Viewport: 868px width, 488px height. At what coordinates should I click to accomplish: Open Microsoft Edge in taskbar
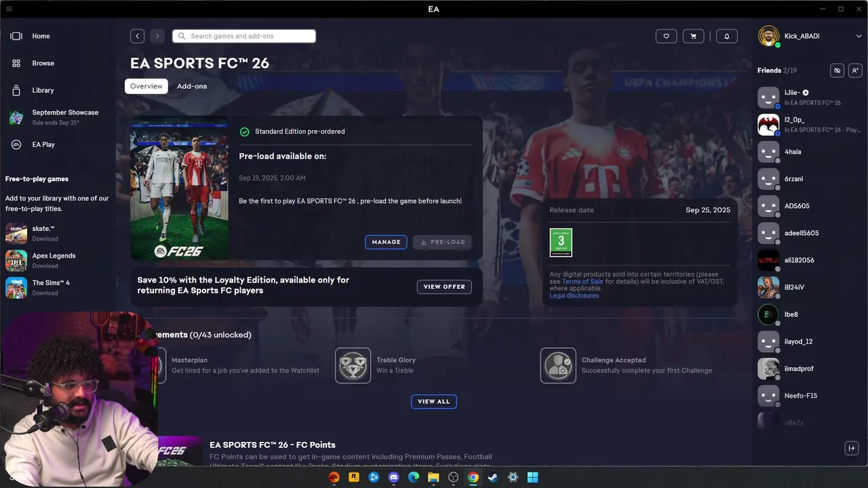click(414, 477)
